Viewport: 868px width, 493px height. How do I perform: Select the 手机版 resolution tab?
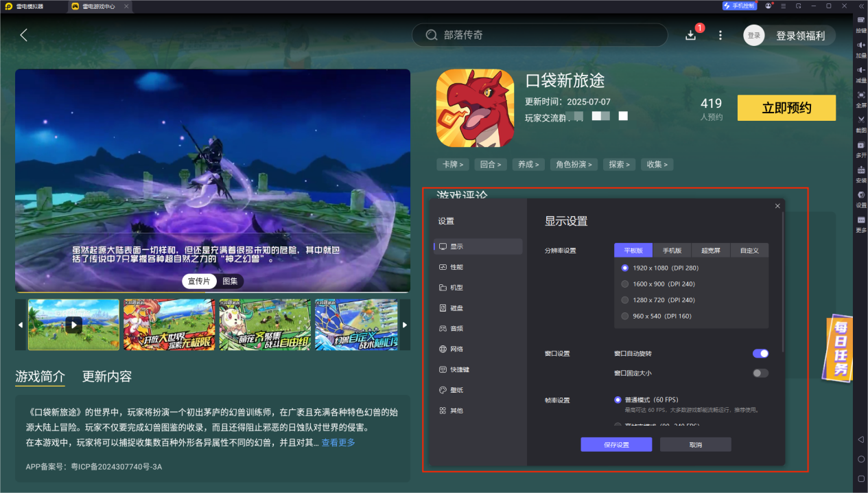coord(672,251)
